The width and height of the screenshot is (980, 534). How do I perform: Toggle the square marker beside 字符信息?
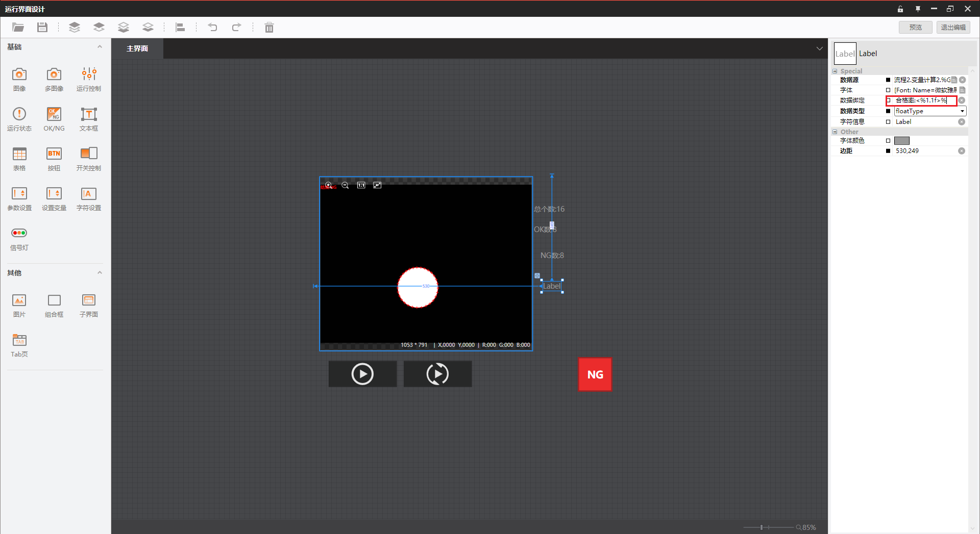(888, 122)
